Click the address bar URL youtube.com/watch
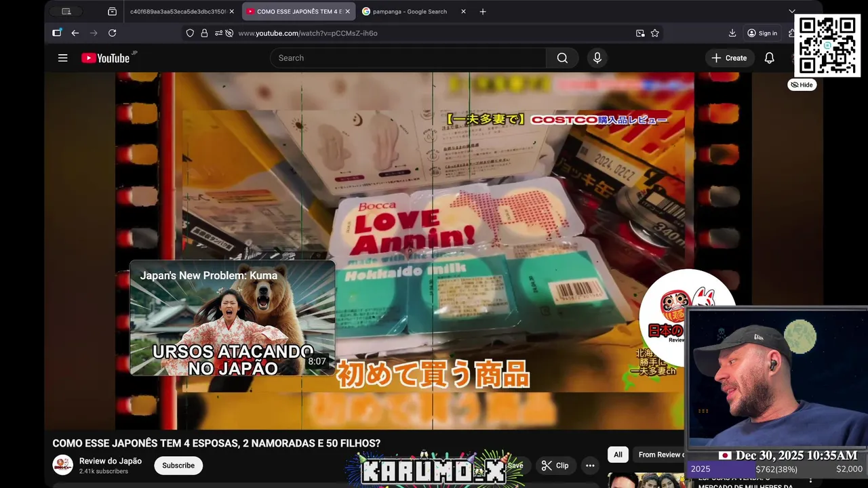 pyautogui.click(x=308, y=33)
